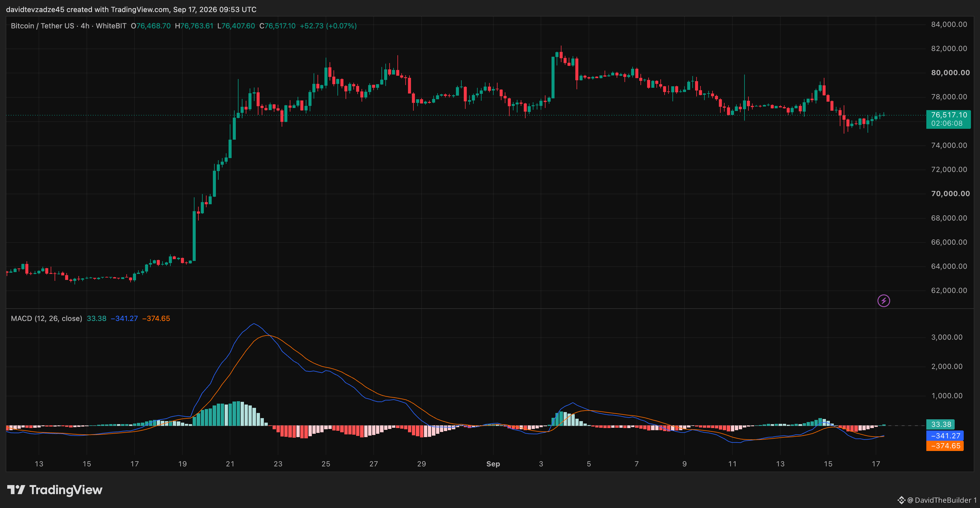
Task: Click the @DavidTheBuilder handle text
Action: [x=940, y=500]
